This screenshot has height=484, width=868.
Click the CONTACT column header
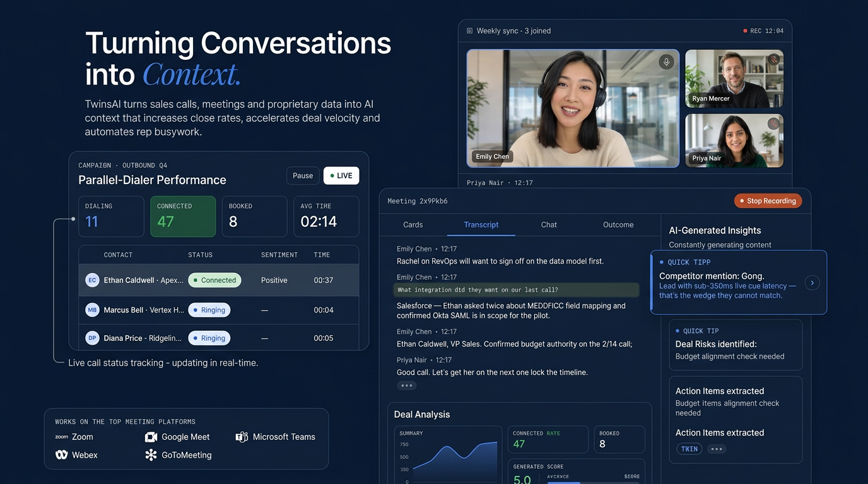tap(118, 255)
